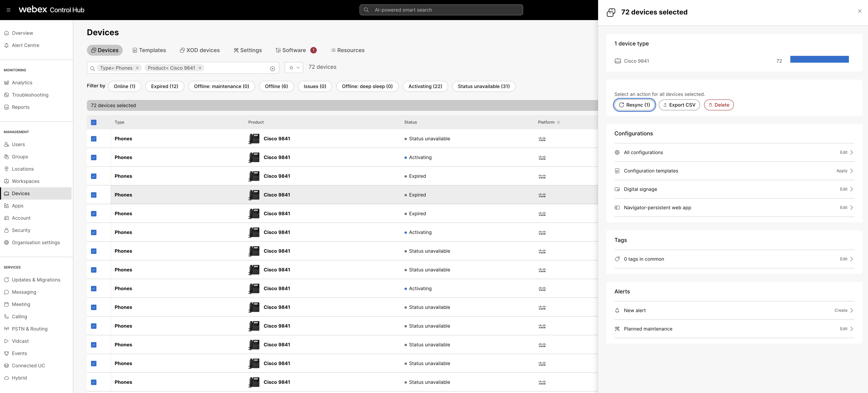Image resolution: width=868 pixels, height=393 pixels.
Task: Click the red Delete button
Action: (x=718, y=105)
